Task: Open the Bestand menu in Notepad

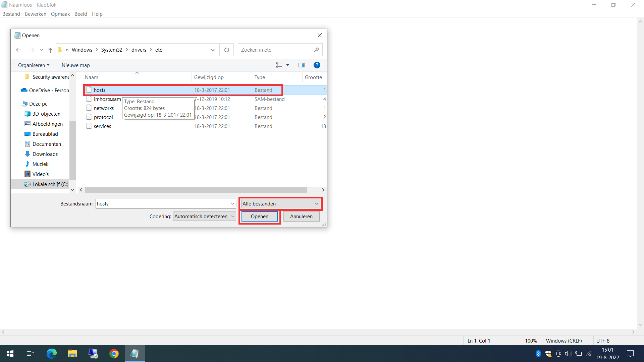Action: coord(11,14)
